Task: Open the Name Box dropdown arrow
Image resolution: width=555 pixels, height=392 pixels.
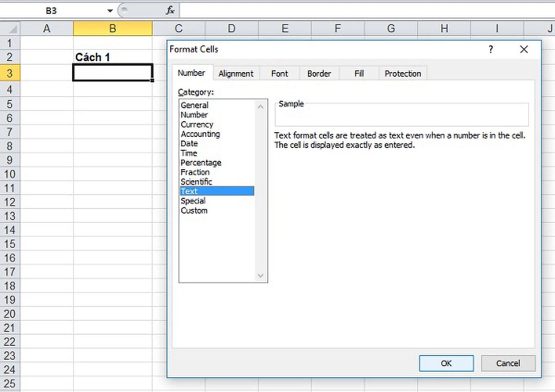Action: pos(110,10)
